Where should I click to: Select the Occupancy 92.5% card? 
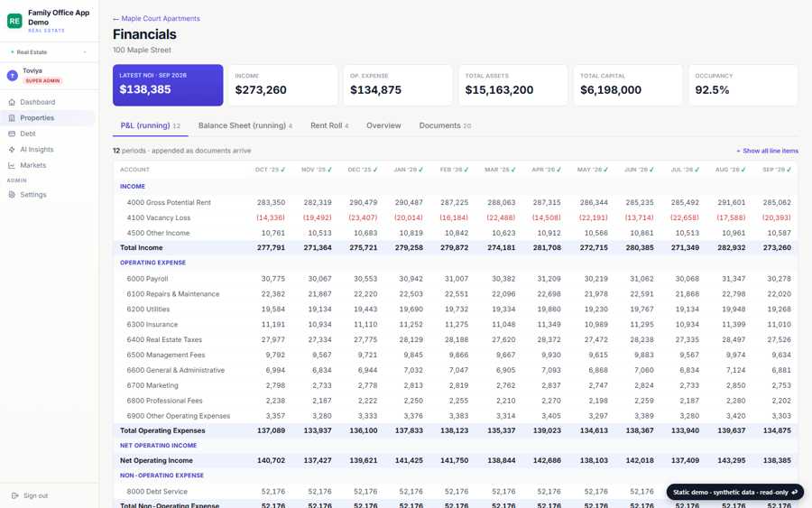point(743,86)
